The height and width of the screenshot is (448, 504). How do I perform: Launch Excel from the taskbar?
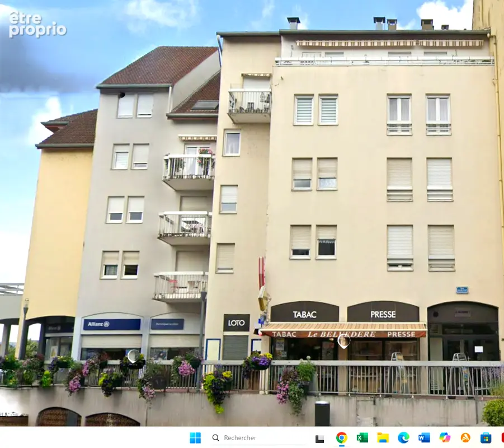coord(362,438)
